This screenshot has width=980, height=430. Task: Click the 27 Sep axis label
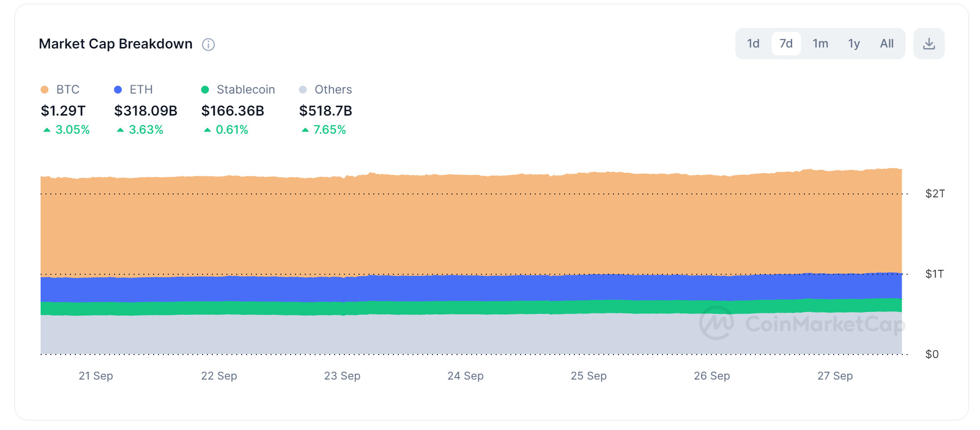(x=835, y=376)
